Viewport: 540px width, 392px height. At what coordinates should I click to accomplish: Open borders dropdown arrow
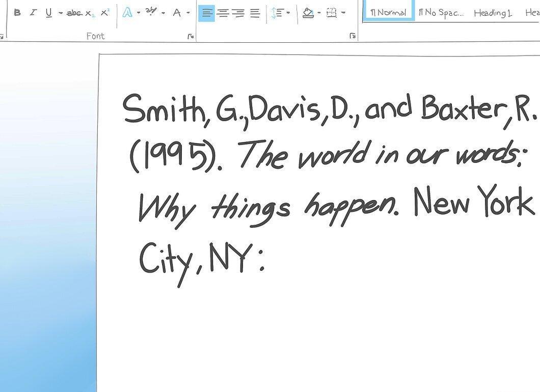coord(343,13)
